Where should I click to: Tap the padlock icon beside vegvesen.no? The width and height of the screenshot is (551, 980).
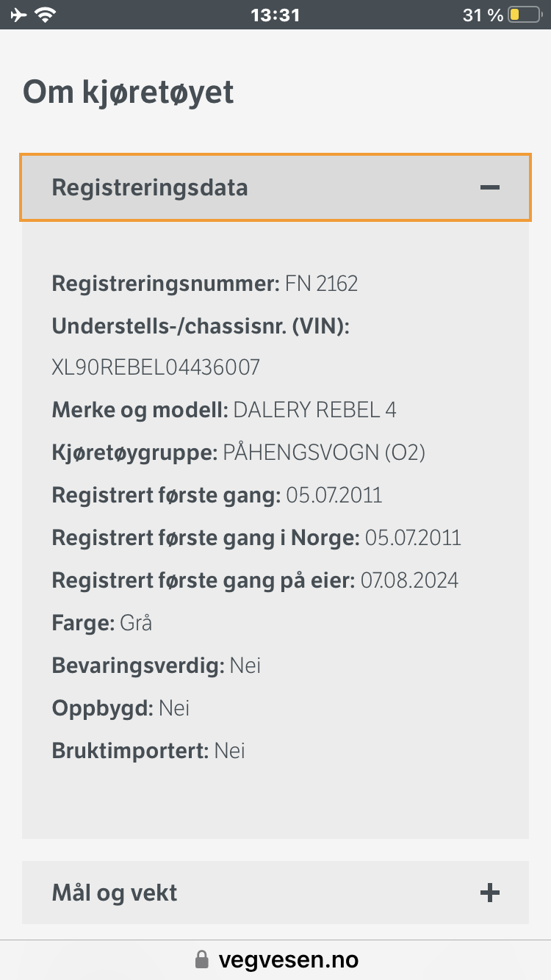(201, 959)
